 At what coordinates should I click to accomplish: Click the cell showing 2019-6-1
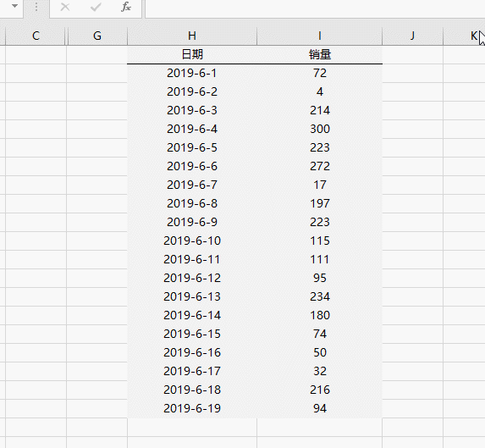tap(192, 74)
